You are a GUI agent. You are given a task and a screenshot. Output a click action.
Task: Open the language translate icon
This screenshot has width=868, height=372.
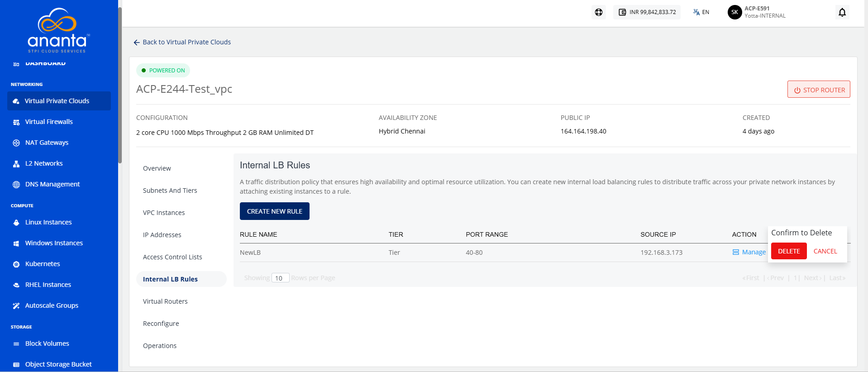point(696,12)
